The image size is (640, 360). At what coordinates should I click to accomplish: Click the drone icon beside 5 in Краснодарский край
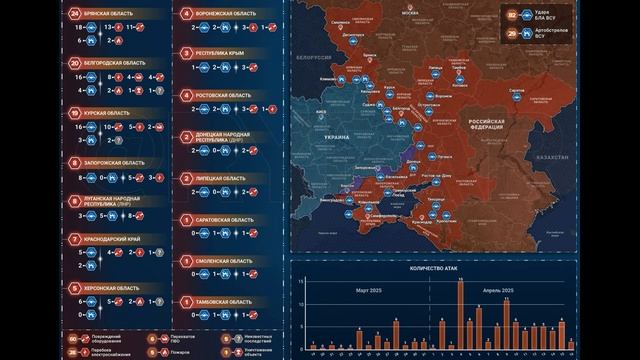[x=91, y=253]
